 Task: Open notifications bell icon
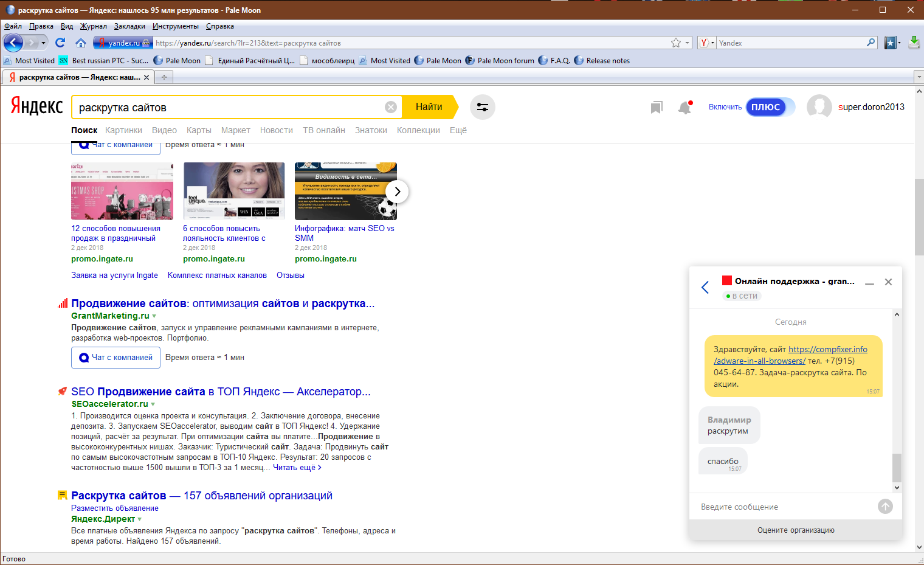point(685,108)
